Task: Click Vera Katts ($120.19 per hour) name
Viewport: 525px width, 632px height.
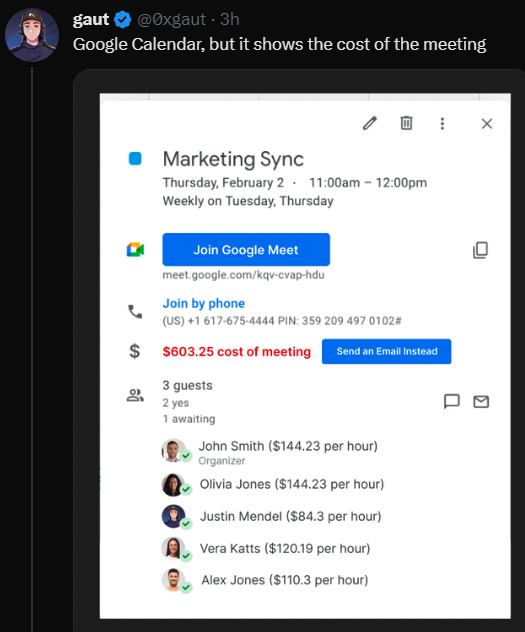Action: pos(285,549)
